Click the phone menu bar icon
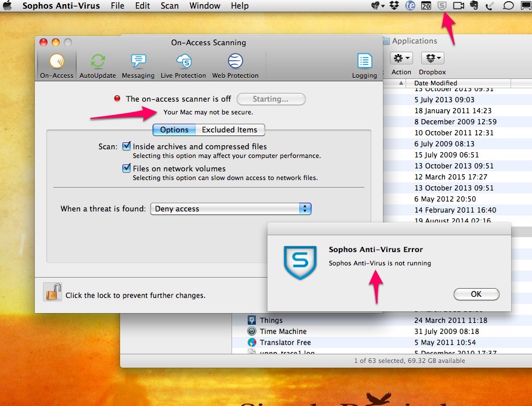Screen dimensions: 532x406 [490, 6]
